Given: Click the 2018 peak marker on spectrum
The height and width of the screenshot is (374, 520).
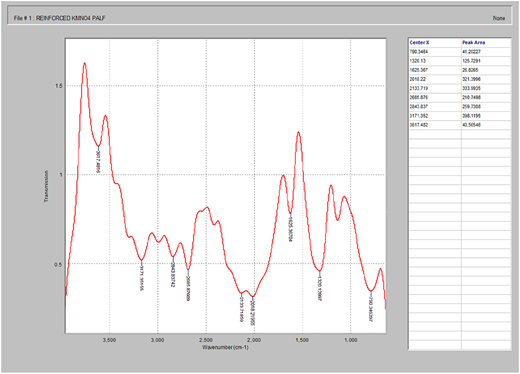Looking at the screenshot, I should (x=253, y=311).
